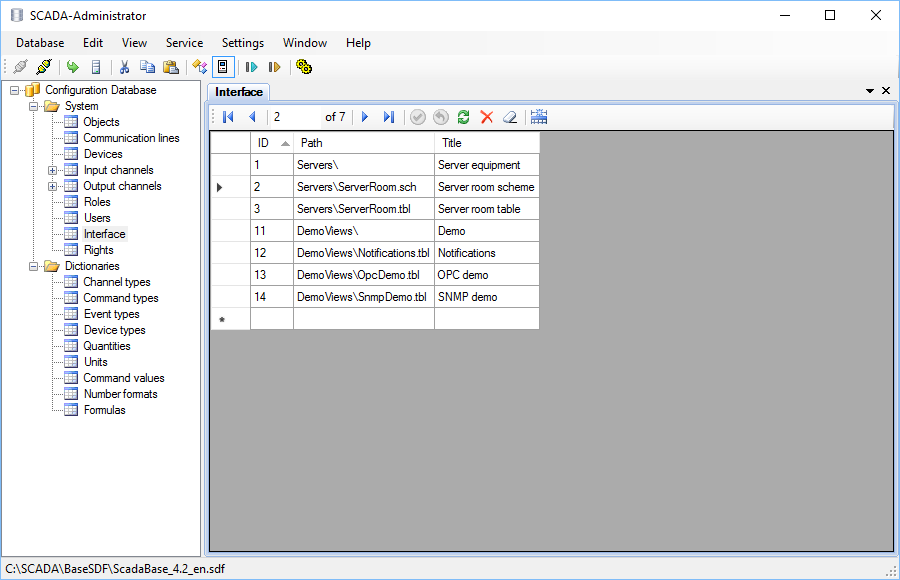Open the Help menu
This screenshot has height=580, width=900.
[x=358, y=43]
